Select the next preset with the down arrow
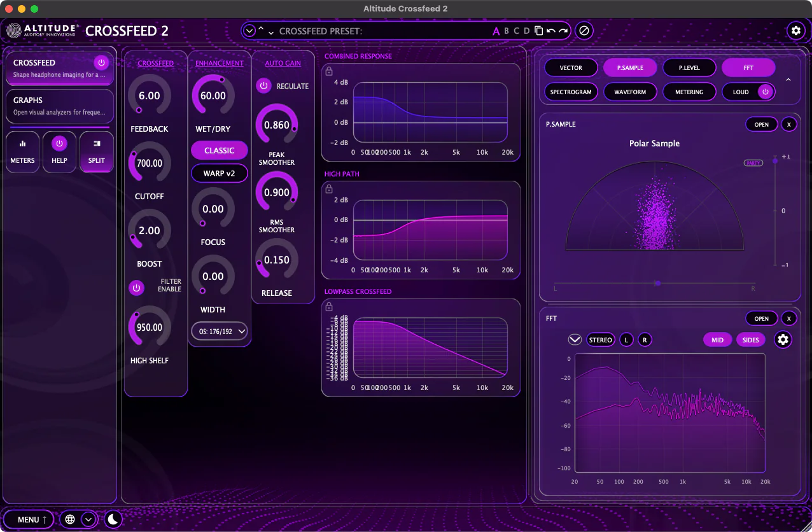The image size is (812, 532). (271, 32)
